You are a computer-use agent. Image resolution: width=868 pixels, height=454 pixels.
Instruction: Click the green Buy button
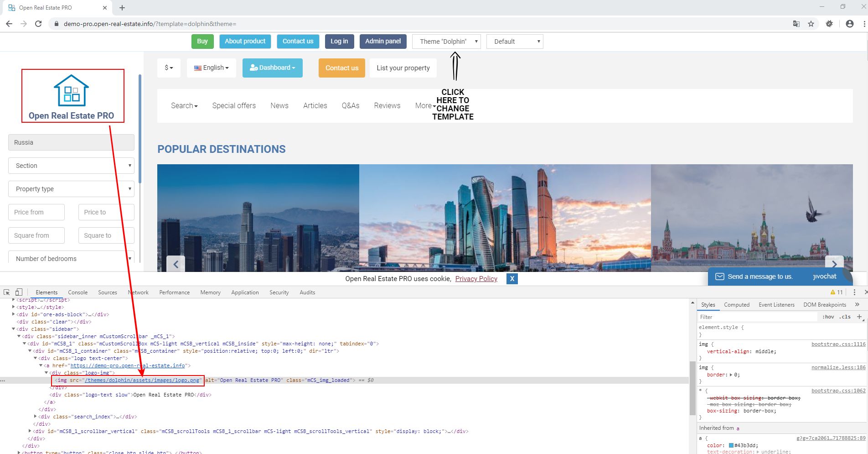202,41
